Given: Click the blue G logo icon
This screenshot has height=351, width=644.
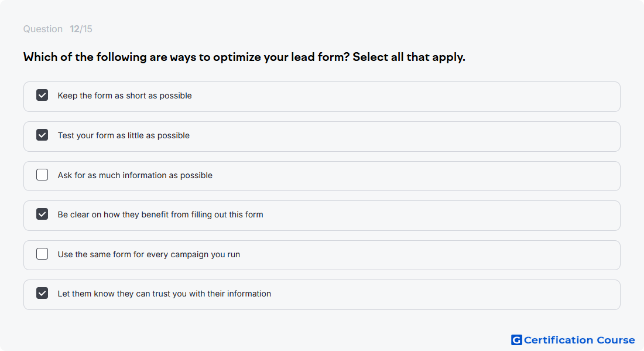Looking at the screenshot, I should tap(516, 340).
